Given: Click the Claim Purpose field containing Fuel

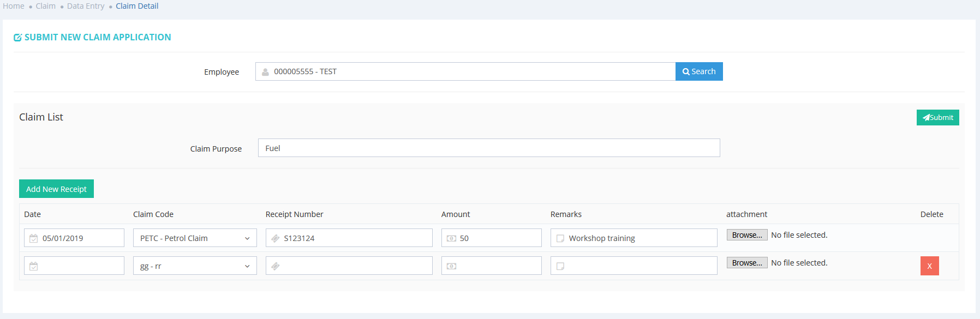Looking at the screenshot, I should (488, 148).
